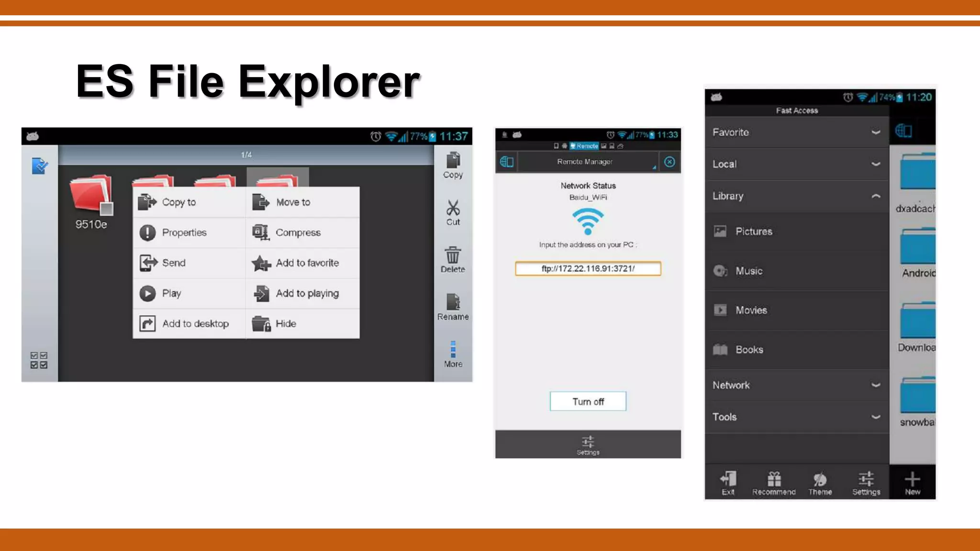Open Pictures in Library
This screenshot has width=980, height=551.
(797, 231)
